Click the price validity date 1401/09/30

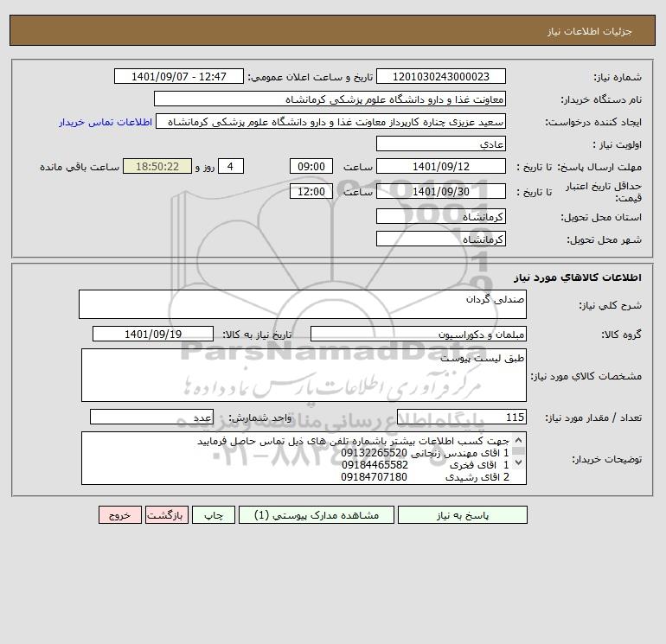coord(441,191)
